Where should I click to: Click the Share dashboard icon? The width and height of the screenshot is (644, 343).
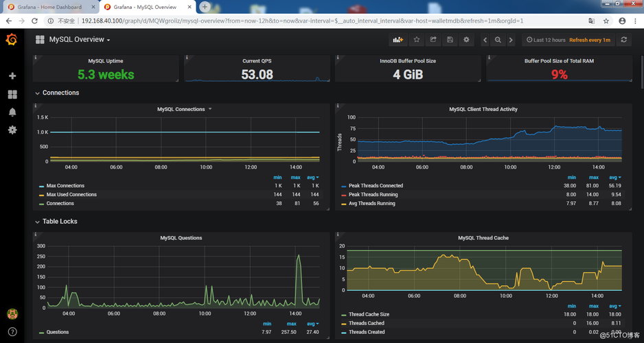(433, 40)
